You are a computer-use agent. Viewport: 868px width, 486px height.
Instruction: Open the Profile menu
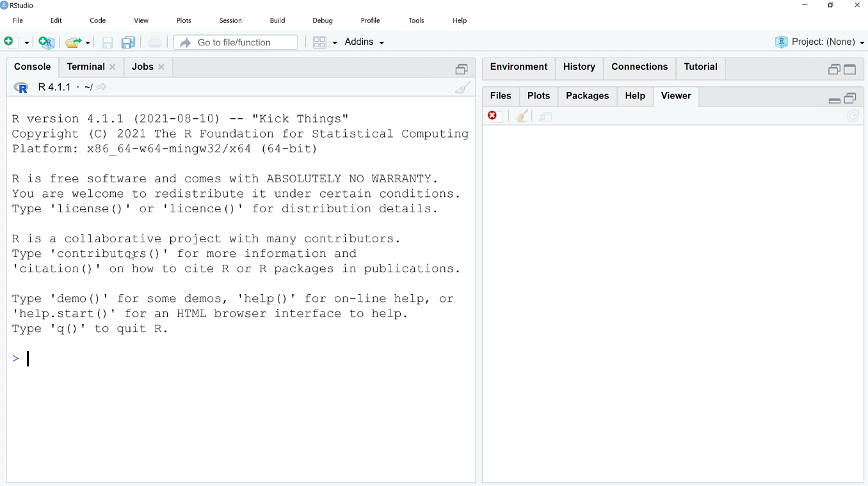click(371, 20)
